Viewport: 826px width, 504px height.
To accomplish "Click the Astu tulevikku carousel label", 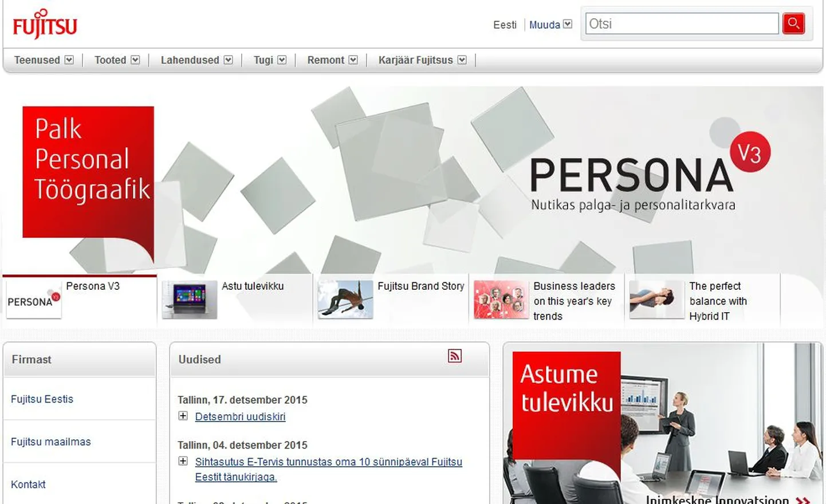I will pyautogui.click(x=253, y=286).
